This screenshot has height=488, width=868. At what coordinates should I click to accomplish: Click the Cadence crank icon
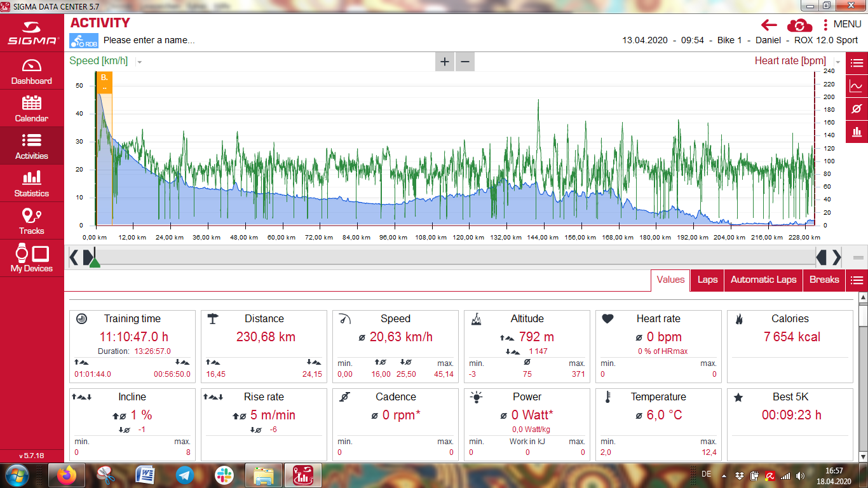point(344,397)
